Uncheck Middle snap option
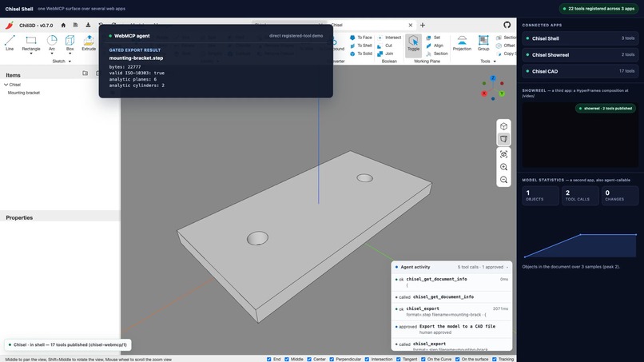 (x=287, y=359)
